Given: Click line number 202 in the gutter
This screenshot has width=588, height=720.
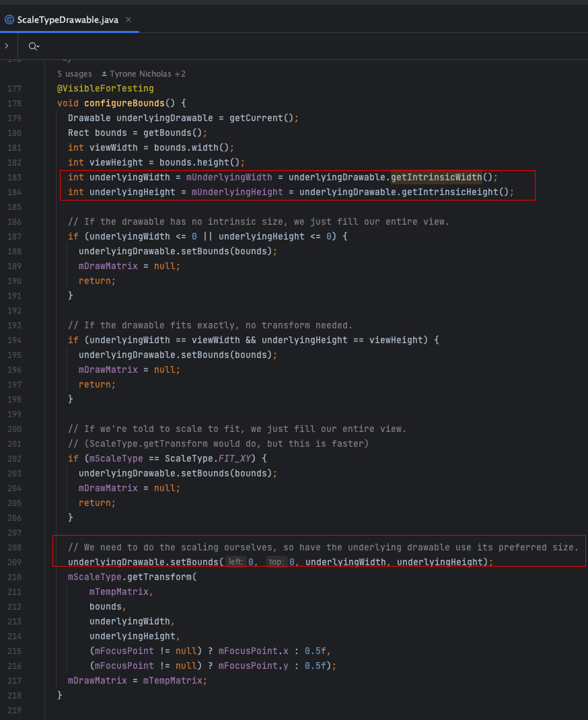Looking at the screenshot, I should coord(14,459).
